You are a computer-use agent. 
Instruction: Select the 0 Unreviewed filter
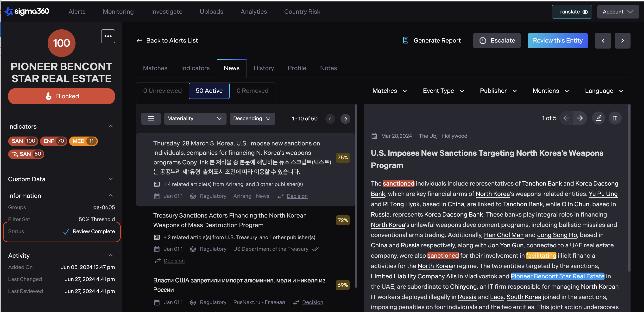[162, 91]
